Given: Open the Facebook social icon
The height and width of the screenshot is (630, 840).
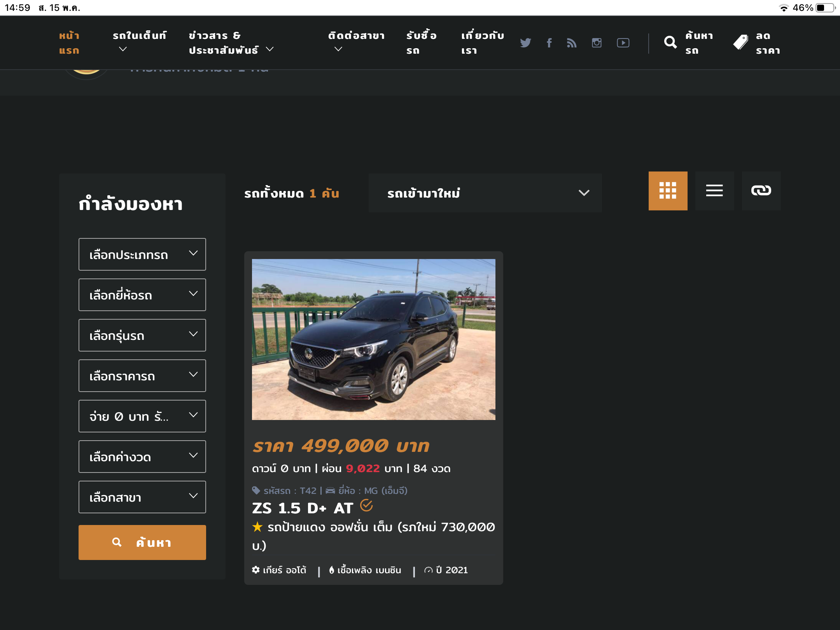Looking at the screenshot, I should coord(549,43).
